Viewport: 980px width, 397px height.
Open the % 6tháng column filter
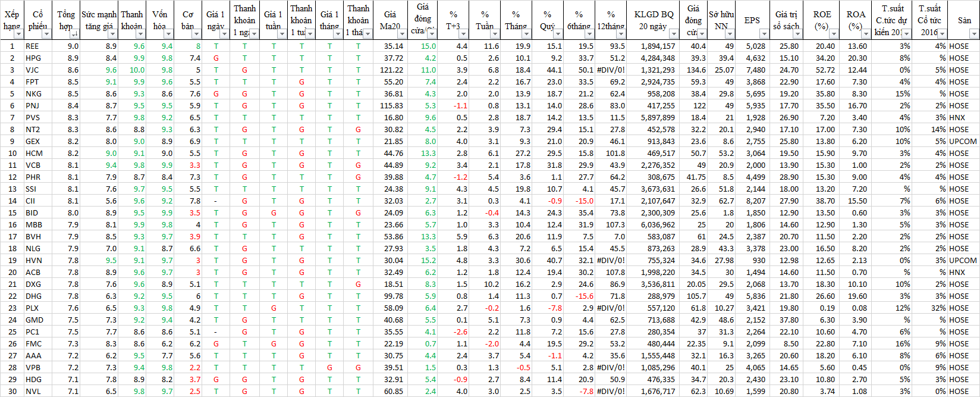[589, 34]
